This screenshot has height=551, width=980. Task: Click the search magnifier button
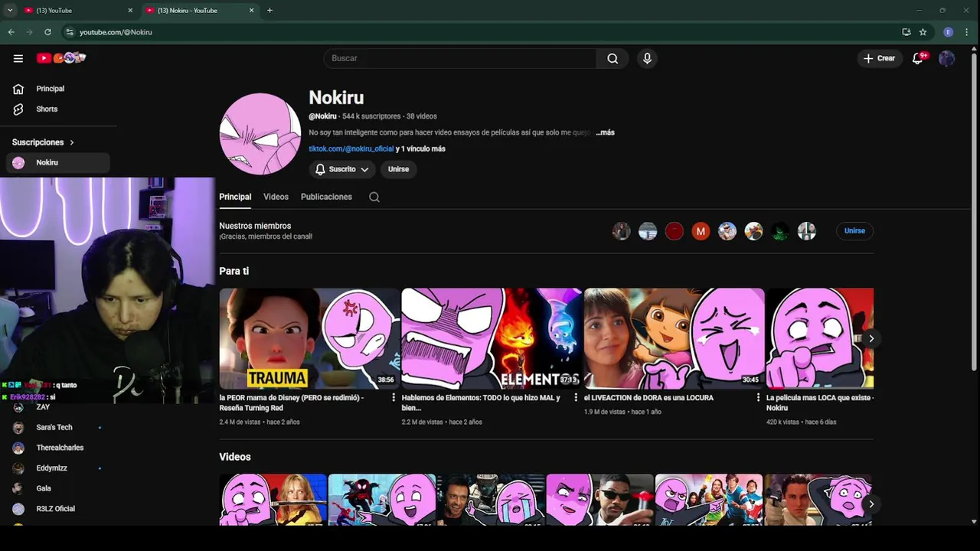[x=612, y=58]
